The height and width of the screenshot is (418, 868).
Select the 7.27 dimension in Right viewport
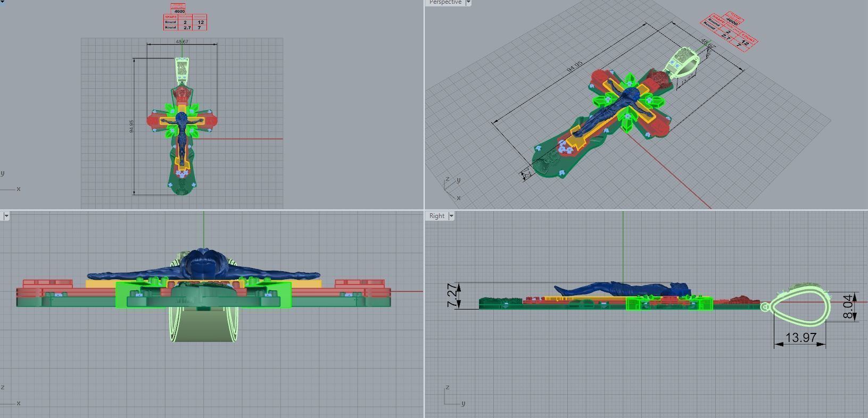click(452, 296)
